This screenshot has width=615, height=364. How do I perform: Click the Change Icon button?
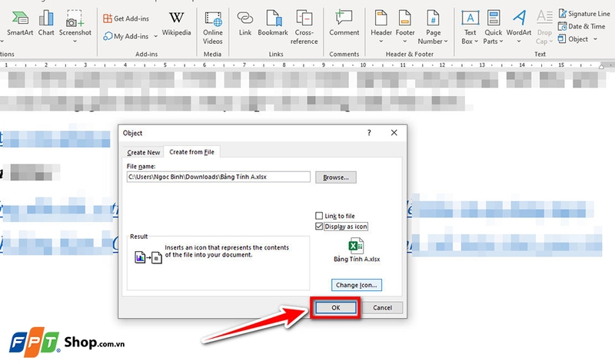(x=356, y=285)
